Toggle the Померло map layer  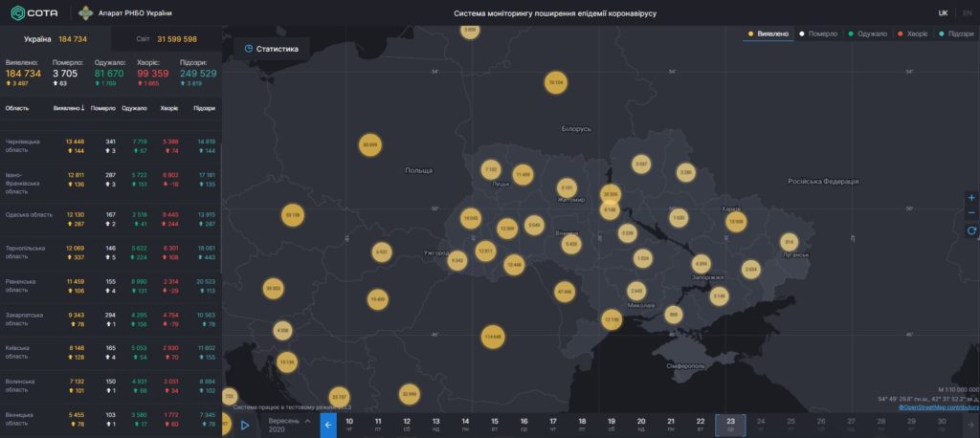(818, 33)
